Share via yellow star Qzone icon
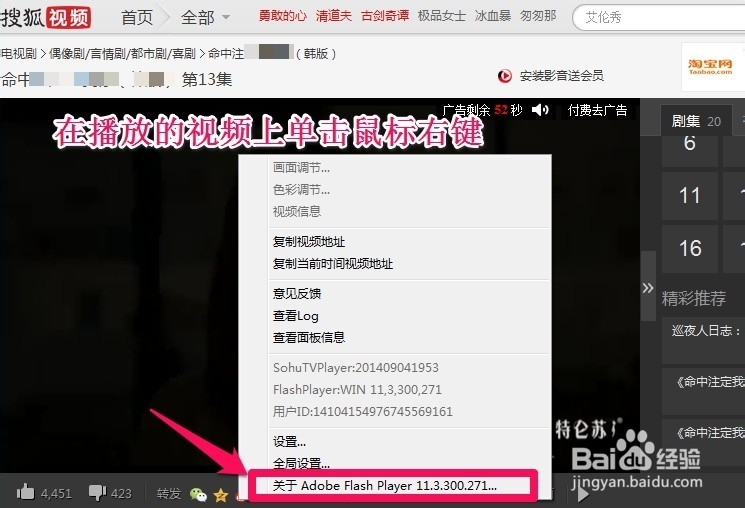Screen dimensions: 745x508 (x=220, y=495)
